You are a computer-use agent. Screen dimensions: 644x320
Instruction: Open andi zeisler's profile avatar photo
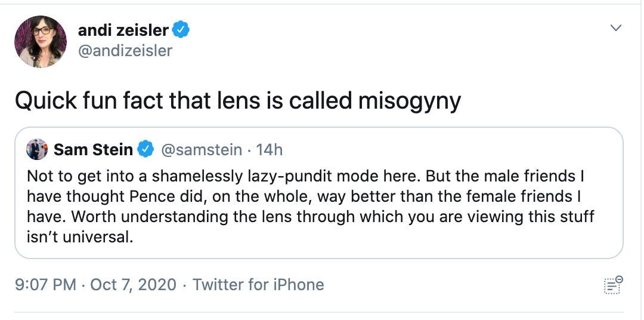pyautogui.click(x=41, y=41)
